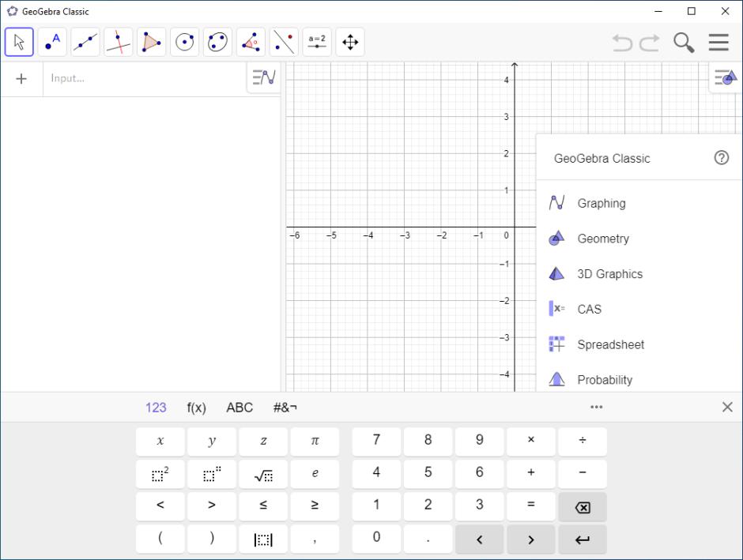Viewport: 743px width, 560px height.
Task: Click the Input field in Algebra view
Action: tap(145, 78)
